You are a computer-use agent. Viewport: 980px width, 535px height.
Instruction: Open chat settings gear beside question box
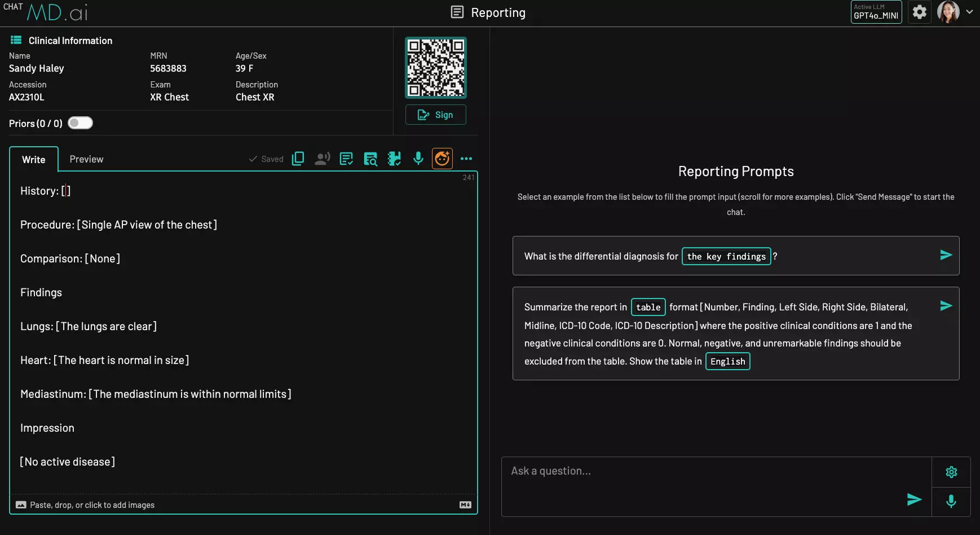(951, 472)
